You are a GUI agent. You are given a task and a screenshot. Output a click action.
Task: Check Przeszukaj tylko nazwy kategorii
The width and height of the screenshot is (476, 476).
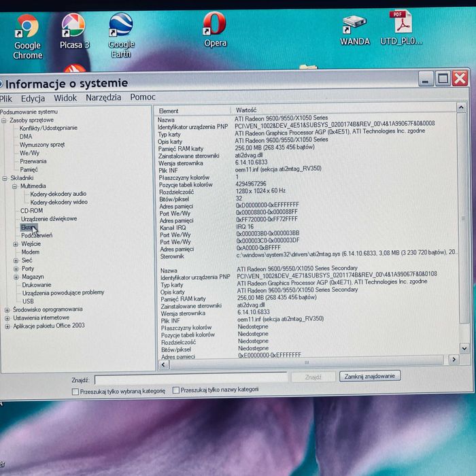[175, 390]
